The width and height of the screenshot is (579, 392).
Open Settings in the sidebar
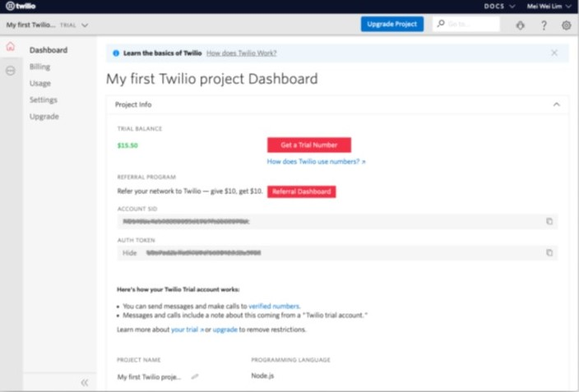44,99
